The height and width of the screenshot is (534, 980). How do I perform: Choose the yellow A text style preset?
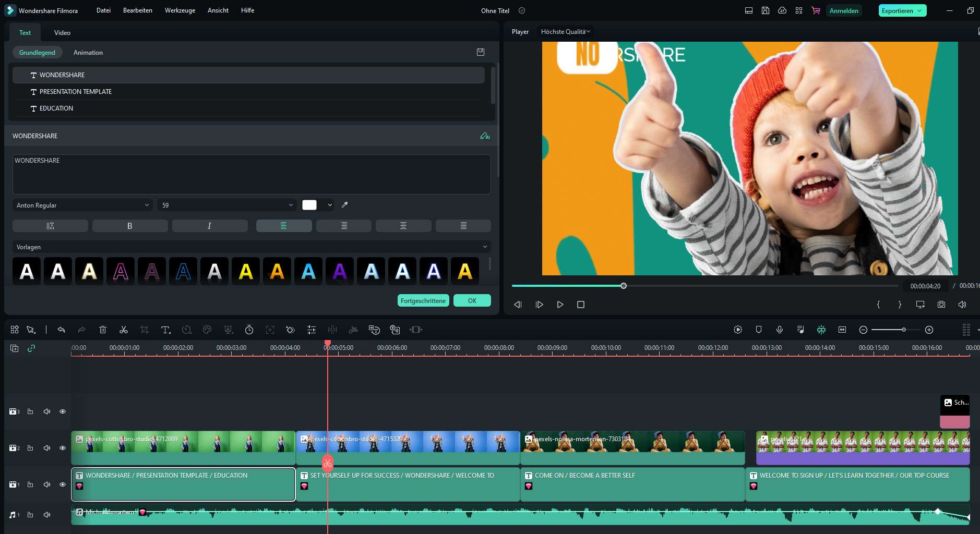coord(246,271)
